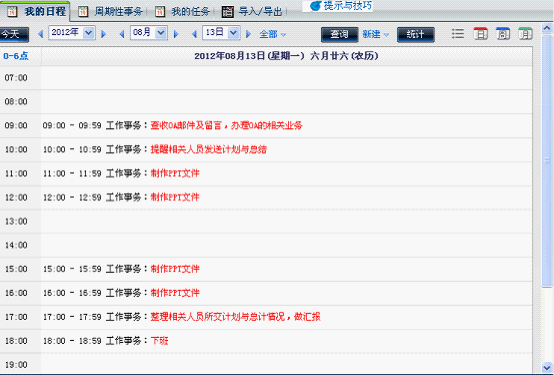Viewport: 554px width, 375px height.
Task: Click the 导入/导出 tab icon
Action: coord(228,12)
